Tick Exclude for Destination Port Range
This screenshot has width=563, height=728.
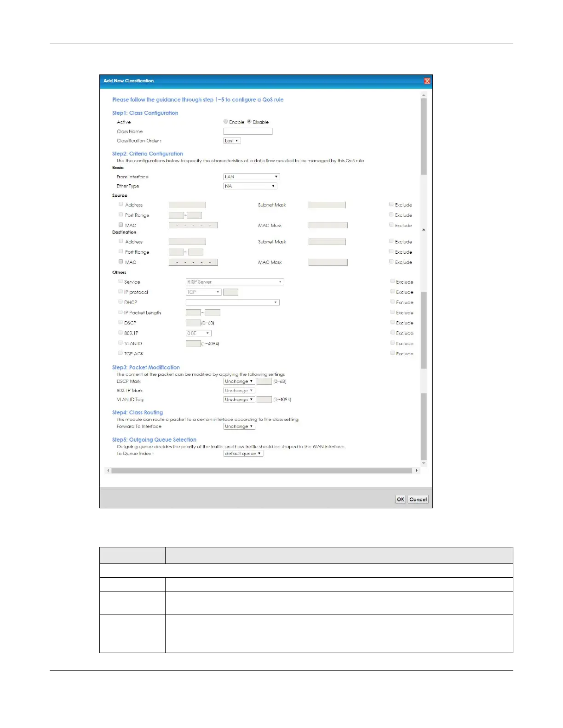pos(391,251)
